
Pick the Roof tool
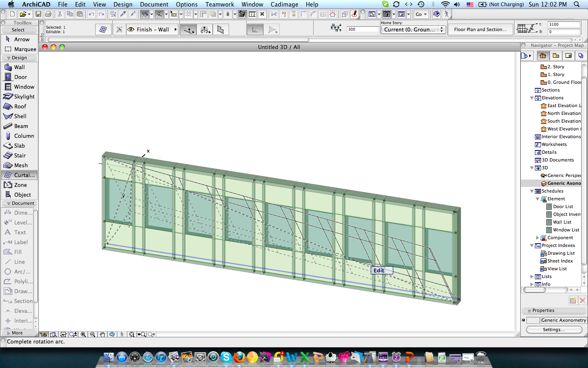[x=19, y=106]
